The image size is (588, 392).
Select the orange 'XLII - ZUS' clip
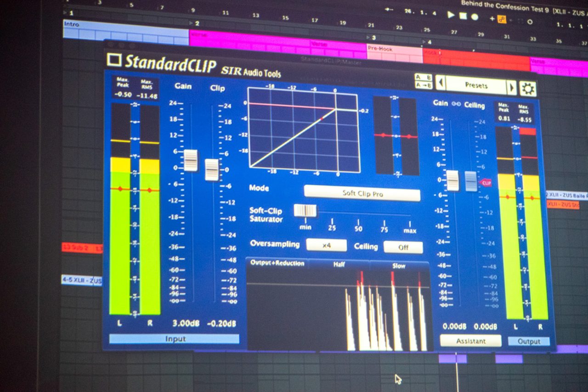pos(563,204)
